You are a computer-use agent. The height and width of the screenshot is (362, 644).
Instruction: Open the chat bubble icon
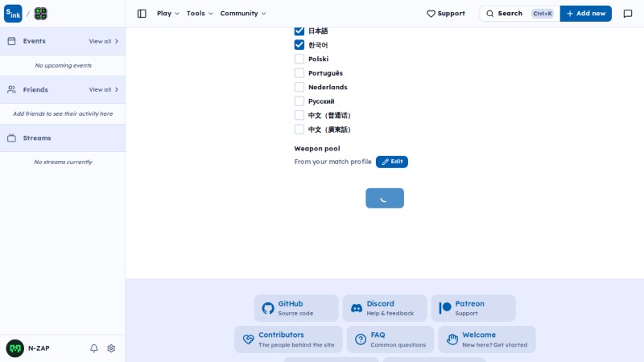628,14
